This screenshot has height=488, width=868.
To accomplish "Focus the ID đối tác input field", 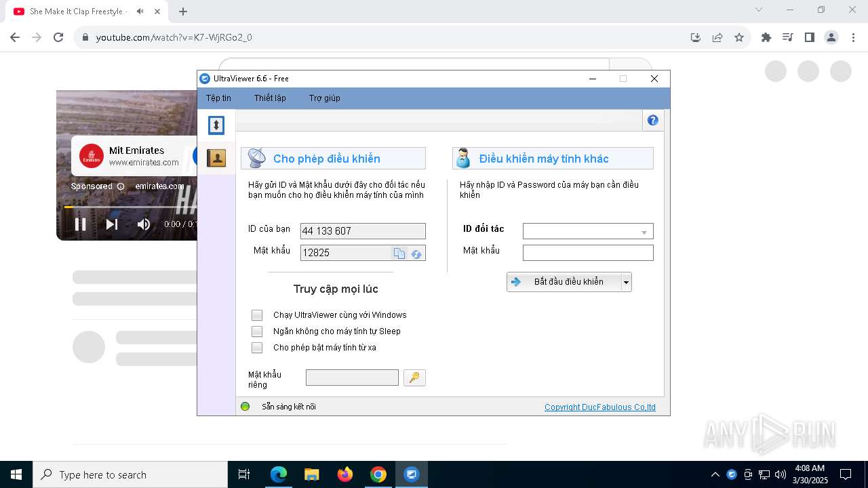I will (588, 232).
